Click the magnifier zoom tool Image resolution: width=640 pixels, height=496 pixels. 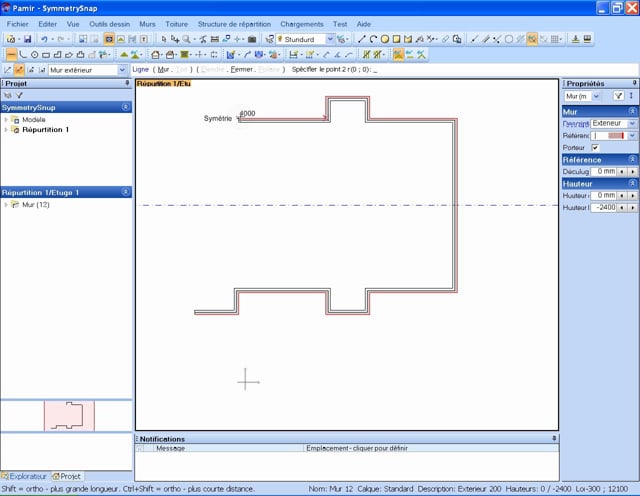[x=186, y=39]
